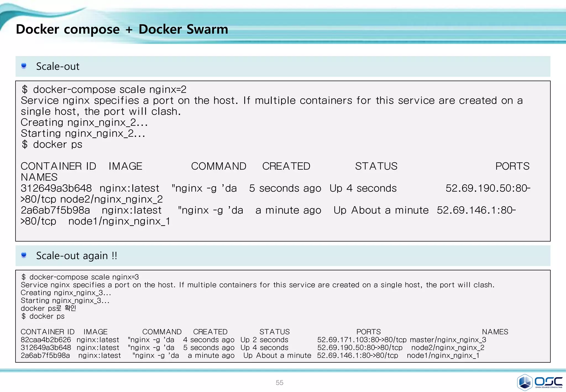This screenshot has width=566, height=392.
Task: Click node1/nginx_nginx_1 name in upper table
Action: (119, 221)
